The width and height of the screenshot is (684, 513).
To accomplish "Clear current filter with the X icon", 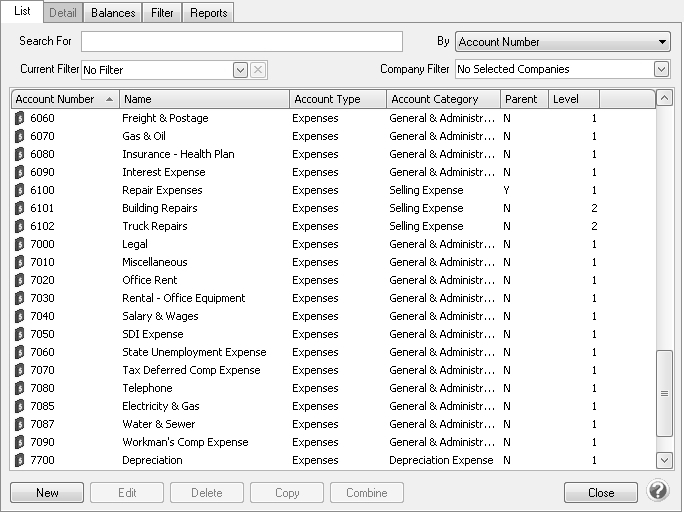I will pyautogui.click(x=257, y=70).
